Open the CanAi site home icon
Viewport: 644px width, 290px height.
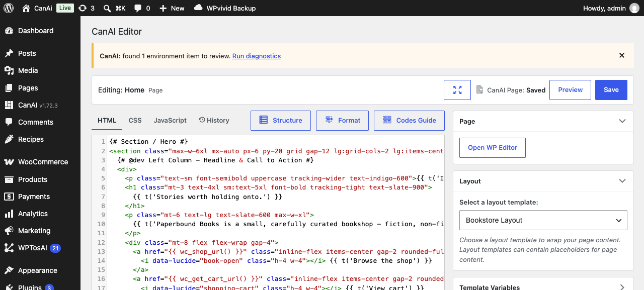(x=26, y=8)
